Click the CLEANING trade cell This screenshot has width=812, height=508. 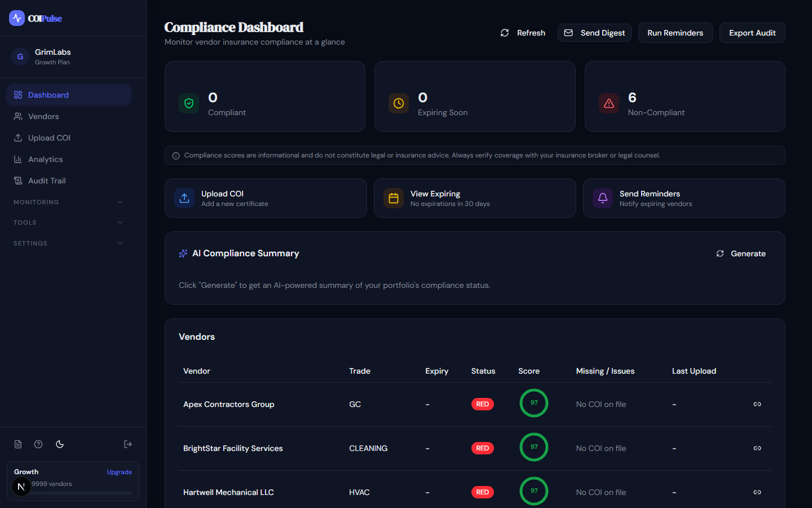(368, 448)
